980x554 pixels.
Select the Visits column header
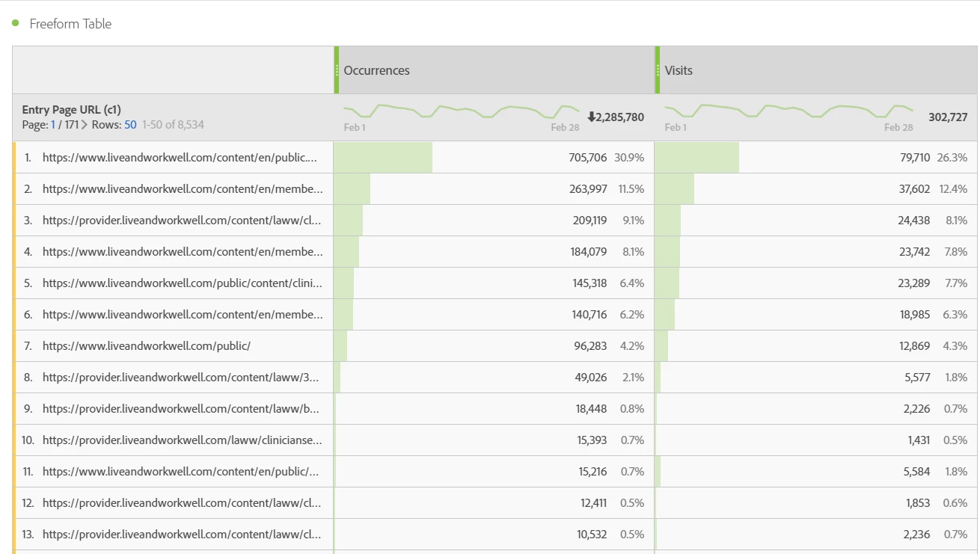816,70
